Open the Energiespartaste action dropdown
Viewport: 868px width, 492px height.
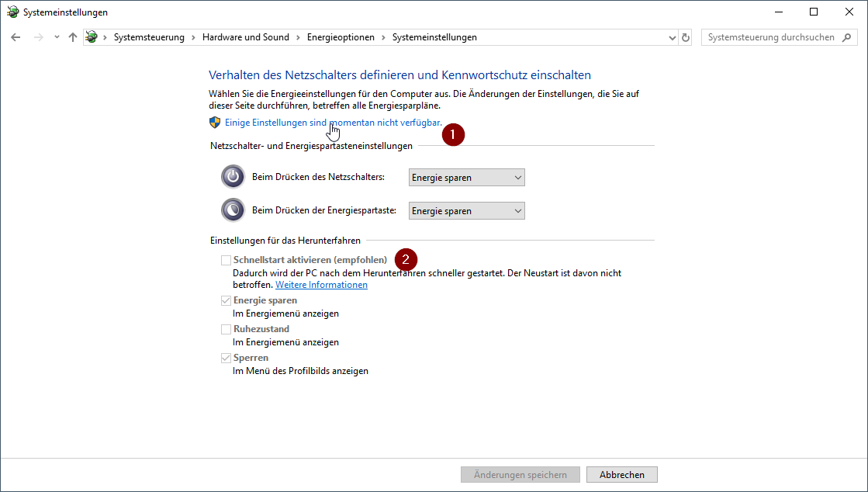[x=467, y=210]
